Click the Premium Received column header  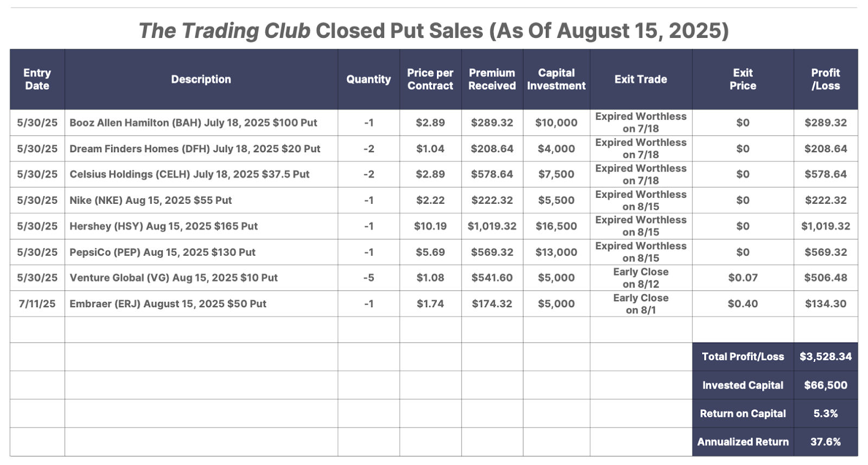click(x=492, y=79)
